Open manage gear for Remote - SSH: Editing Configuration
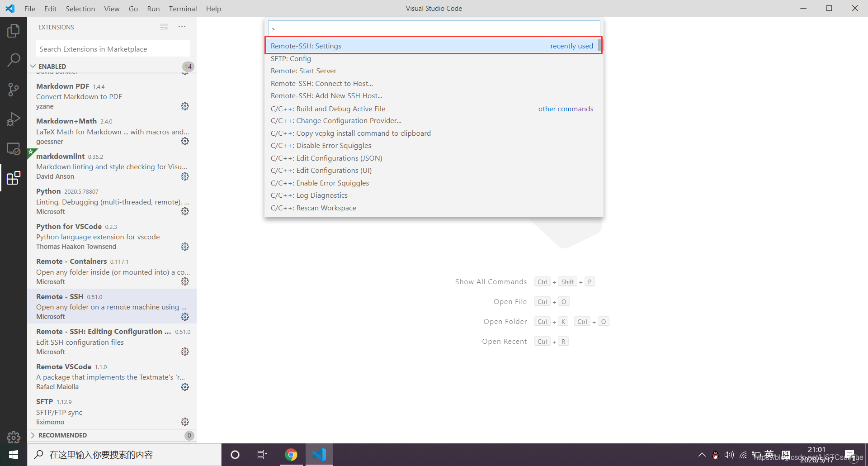868x466 pixels. 185,352
